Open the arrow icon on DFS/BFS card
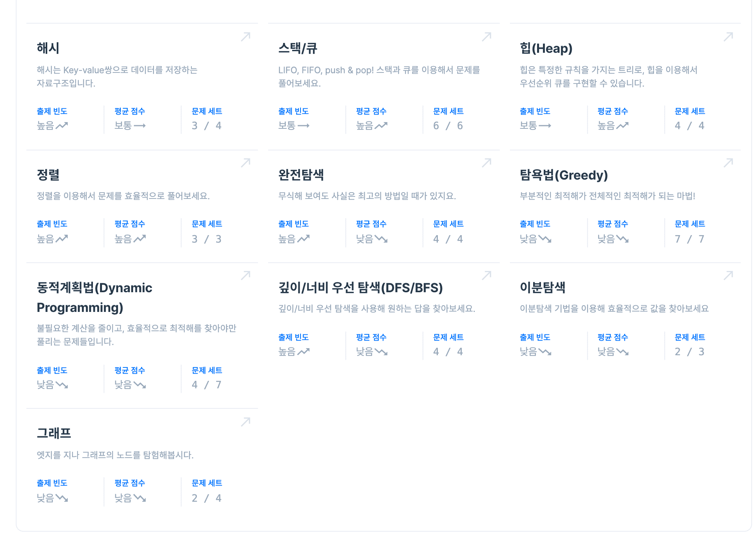 [x=487, y=275]
